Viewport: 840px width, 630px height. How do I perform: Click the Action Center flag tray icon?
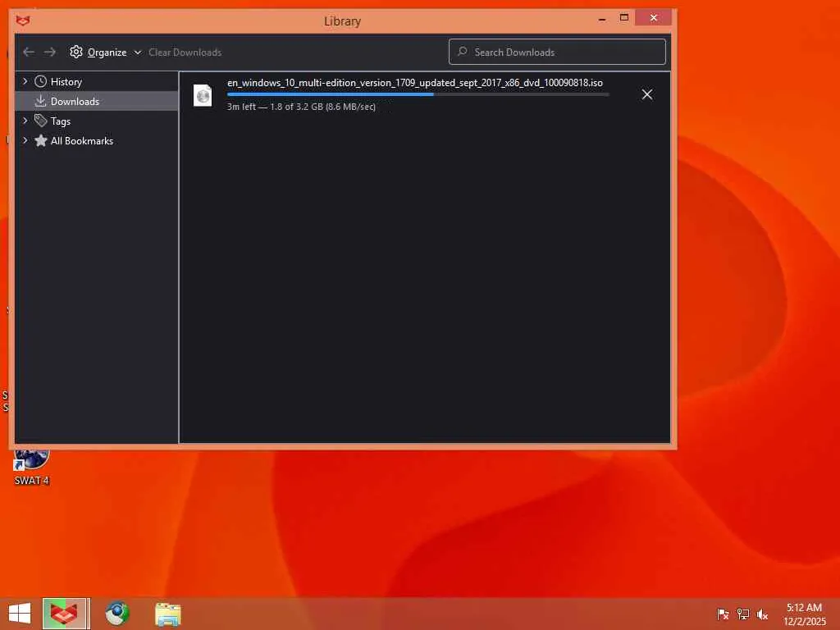(723, 614)
